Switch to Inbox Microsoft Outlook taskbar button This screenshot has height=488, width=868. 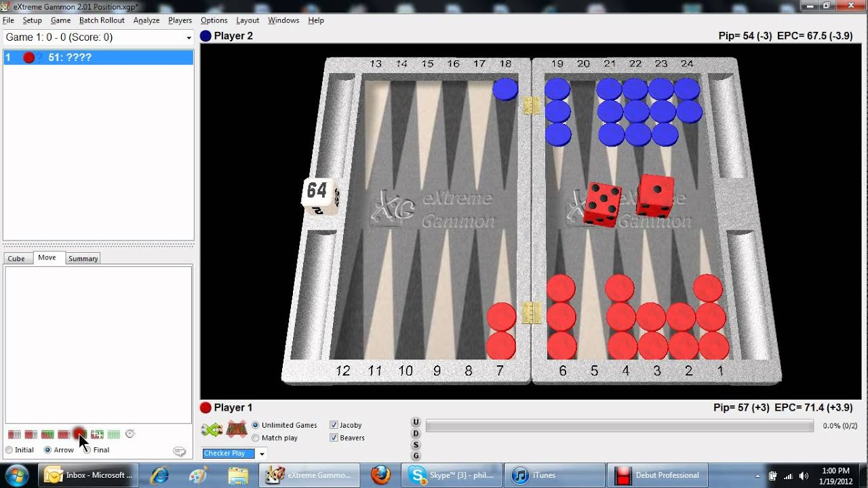(x=88, y=475)
